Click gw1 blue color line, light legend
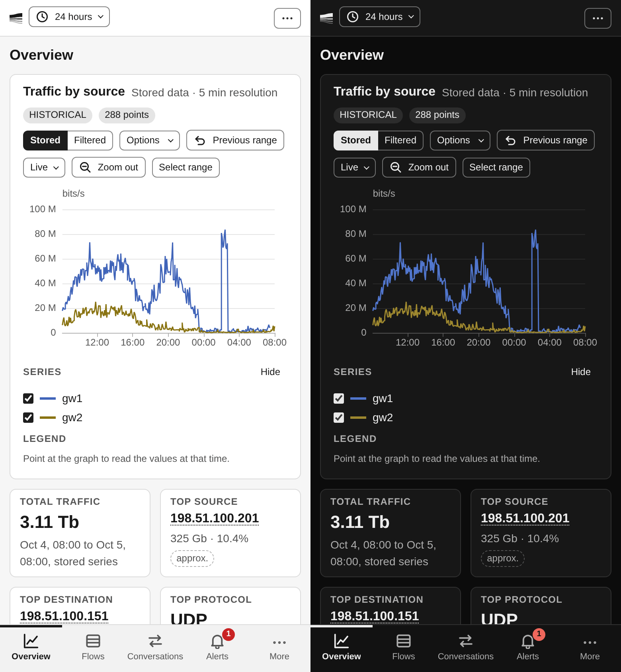The height and width of the screenshot is (672, 621). pos(48,399)
